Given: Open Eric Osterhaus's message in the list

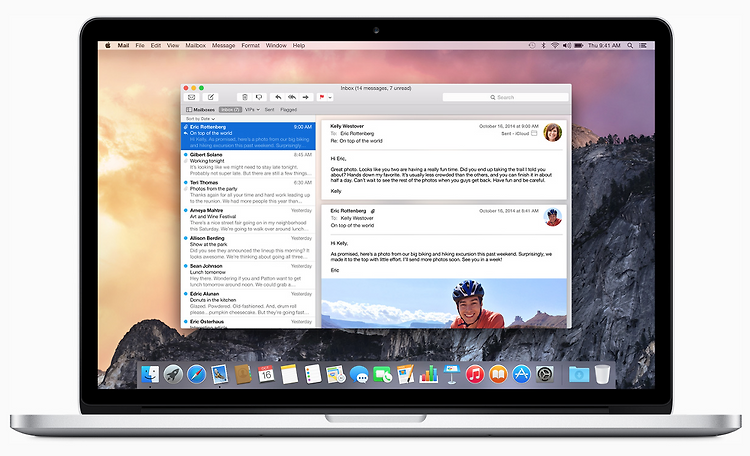Looking at the screenshot, I should coord(248,323).
